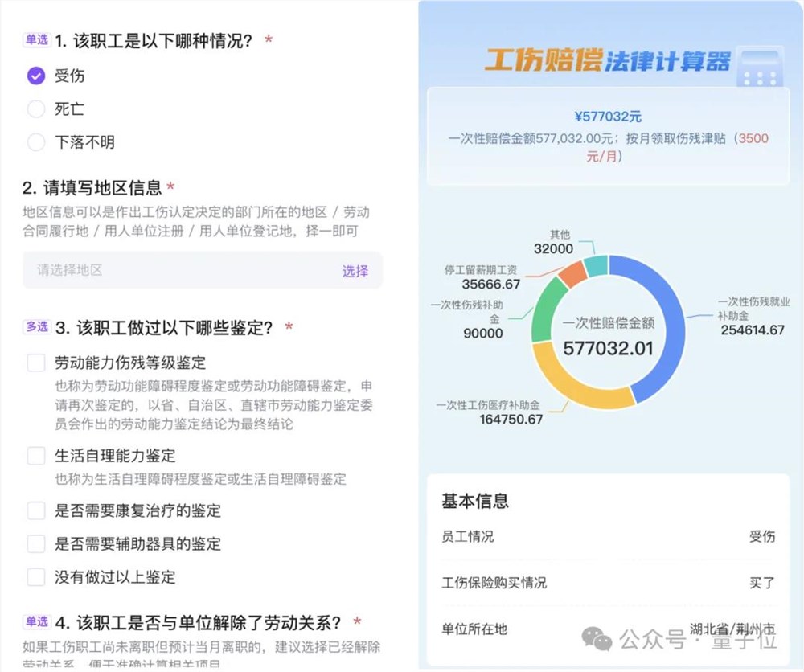Open the region picker via 选择 link
The width and height of the screenshot is (804, 672).
[354, 272]
